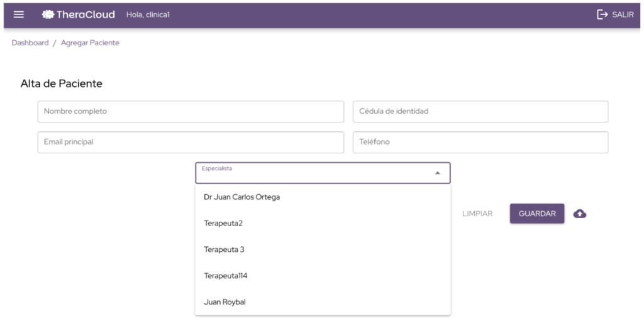Collapse the Especialista dropdown arrow
Image resolution: width=644 pixels, height=331 pixels.
click(x=438, y=173)
